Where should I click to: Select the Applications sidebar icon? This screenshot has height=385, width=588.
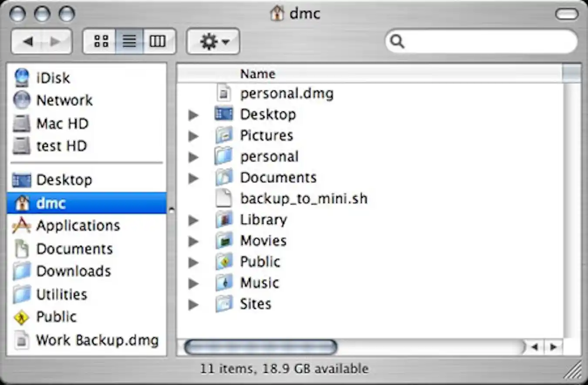78,225
